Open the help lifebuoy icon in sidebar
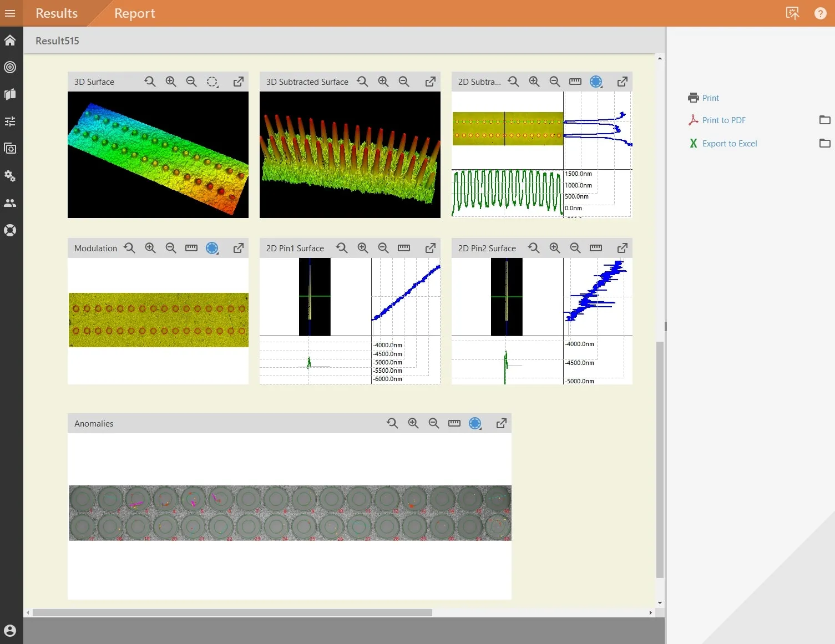This screenshot has width=835, height=644. pyautogui.click(x=10, y=230)
